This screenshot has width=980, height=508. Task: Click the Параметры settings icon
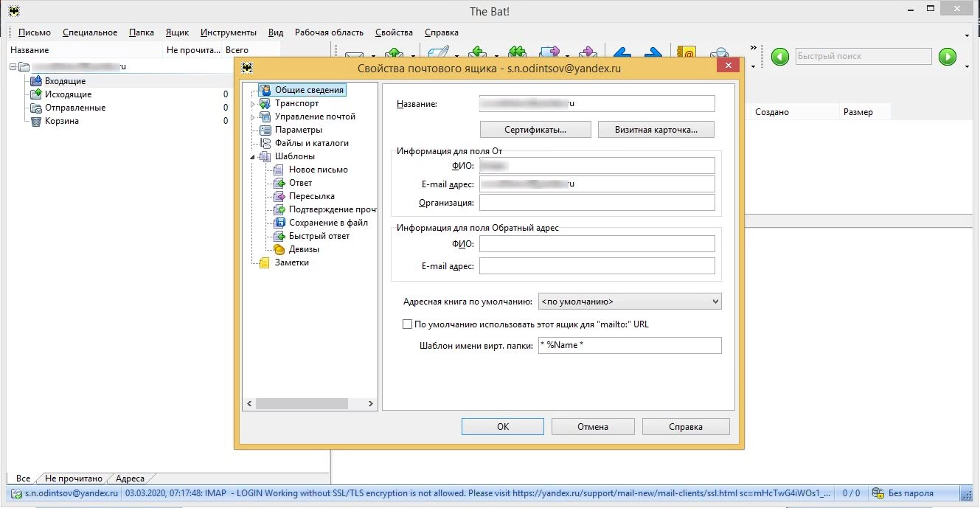coord(265,130)
